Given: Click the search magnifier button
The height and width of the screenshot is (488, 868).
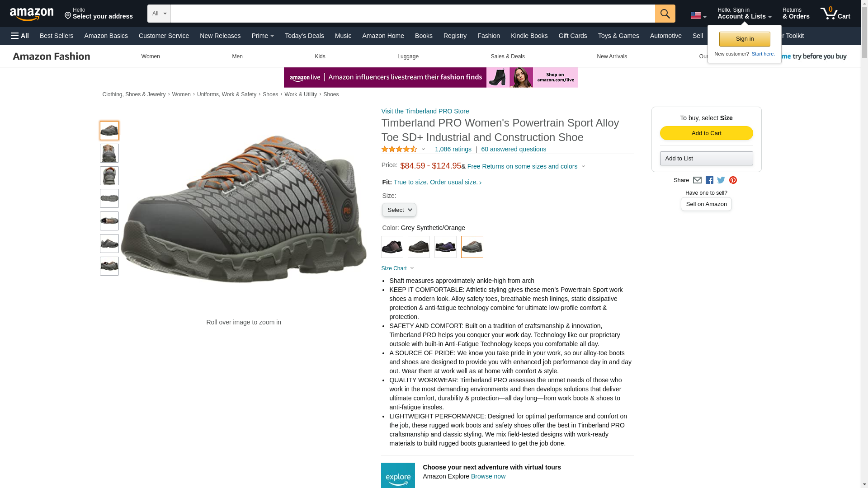Looking at the screenshot, I should [x=665, y=14].
